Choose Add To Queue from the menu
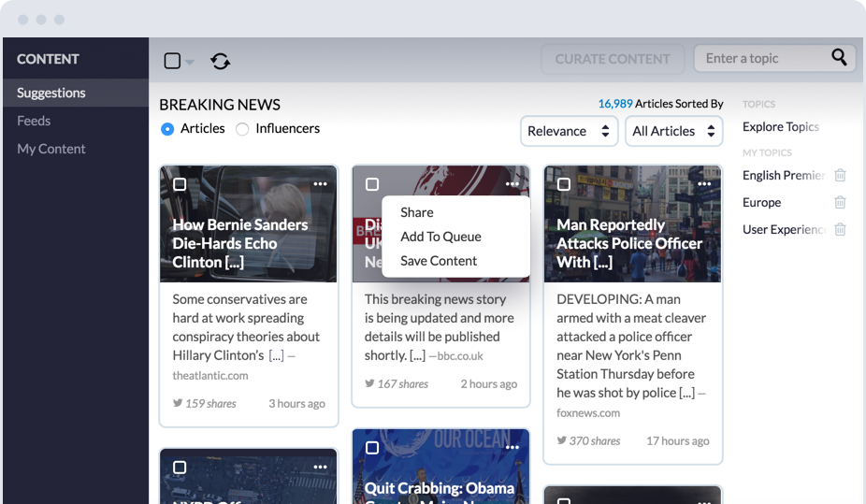Image resolution: width=866 pixels, height=504 pixels. 440,237
